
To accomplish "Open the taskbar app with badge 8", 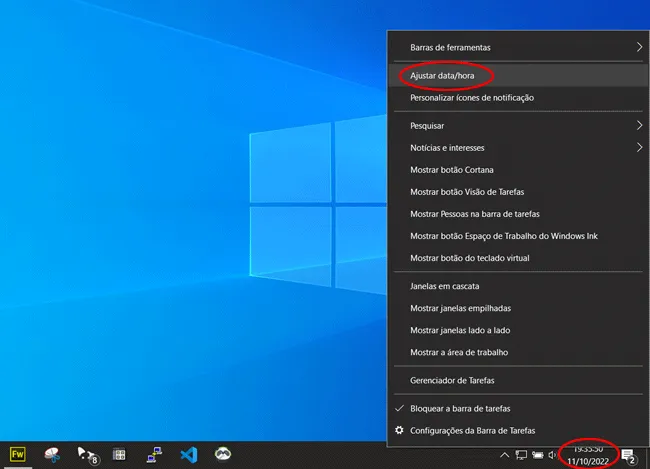I will click(x=88, y=455).
